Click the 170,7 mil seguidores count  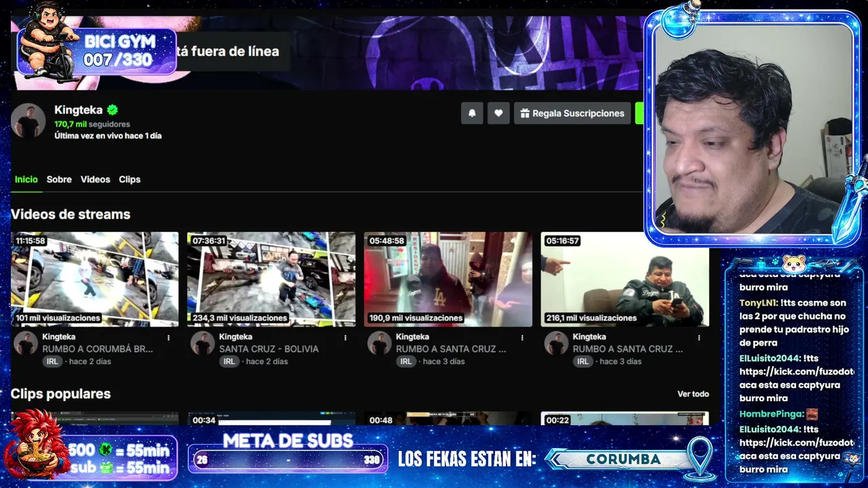coord(92,124)
